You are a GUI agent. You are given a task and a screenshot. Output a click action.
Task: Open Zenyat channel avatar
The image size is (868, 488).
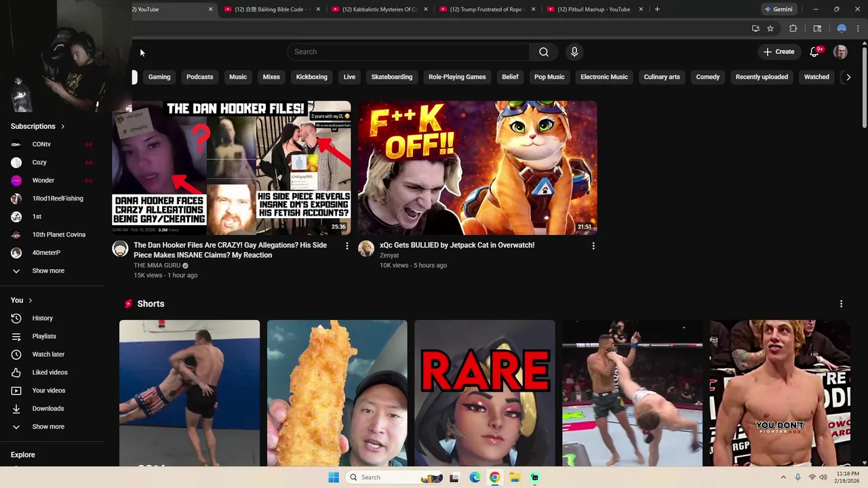[366, 249]
